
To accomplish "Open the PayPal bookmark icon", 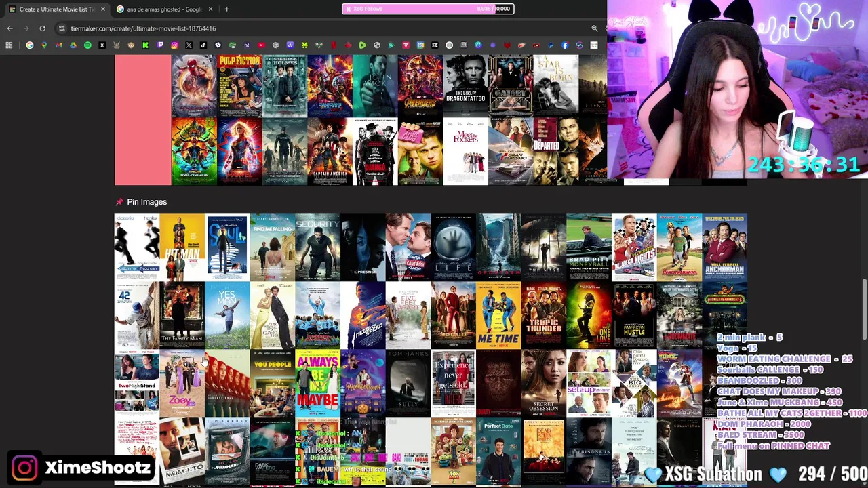I will click(551, 45).
